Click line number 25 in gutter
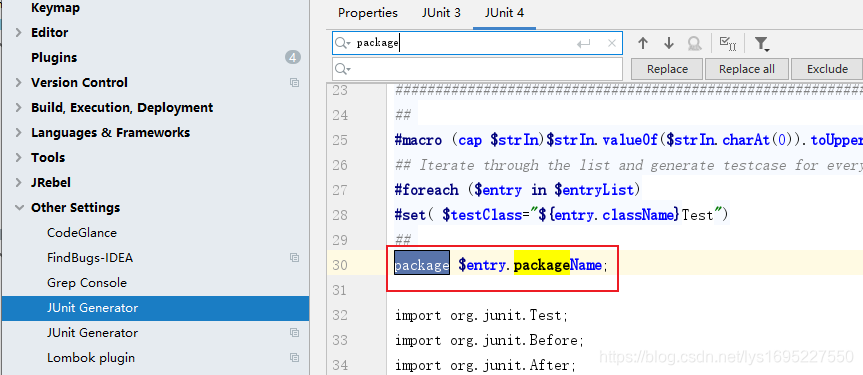The width and height of the screenshot is (863, 375). [340, 140]
